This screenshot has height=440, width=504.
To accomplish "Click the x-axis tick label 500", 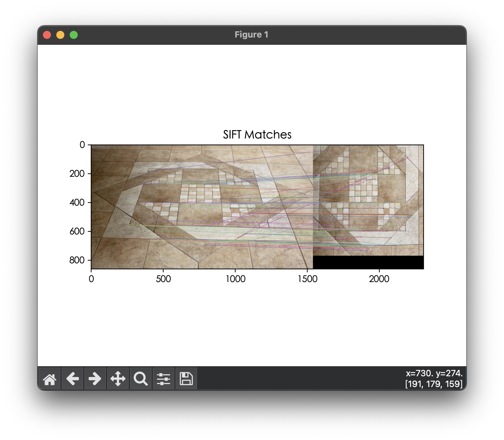I will pos(163,279).
